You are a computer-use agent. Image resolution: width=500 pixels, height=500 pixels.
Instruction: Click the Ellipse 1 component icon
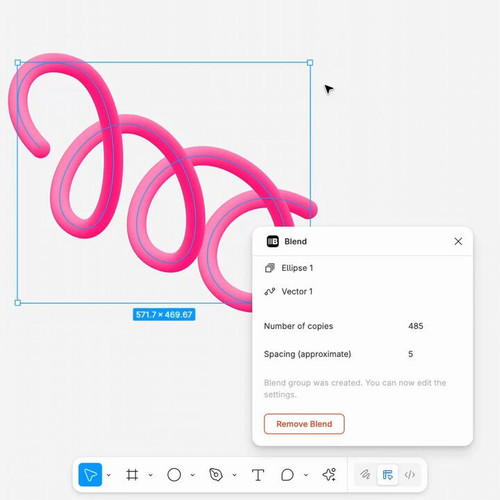[270, 268]
